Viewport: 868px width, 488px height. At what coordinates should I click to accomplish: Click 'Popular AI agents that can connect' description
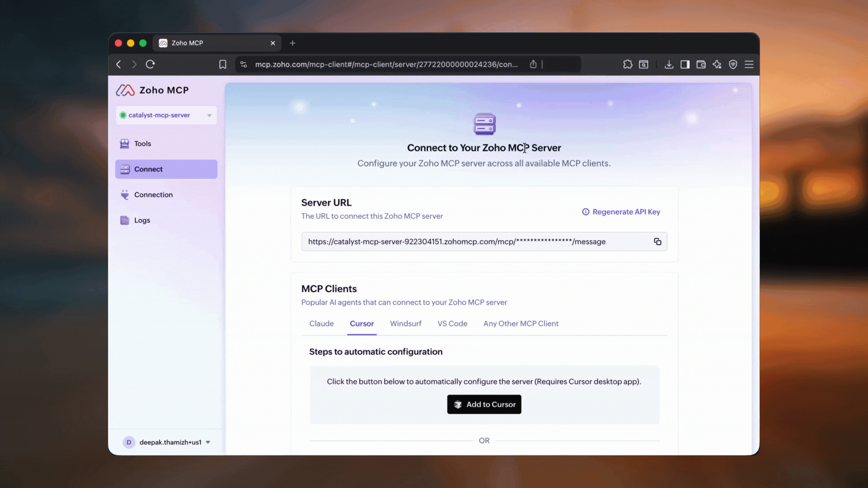(x=404, y=303)
